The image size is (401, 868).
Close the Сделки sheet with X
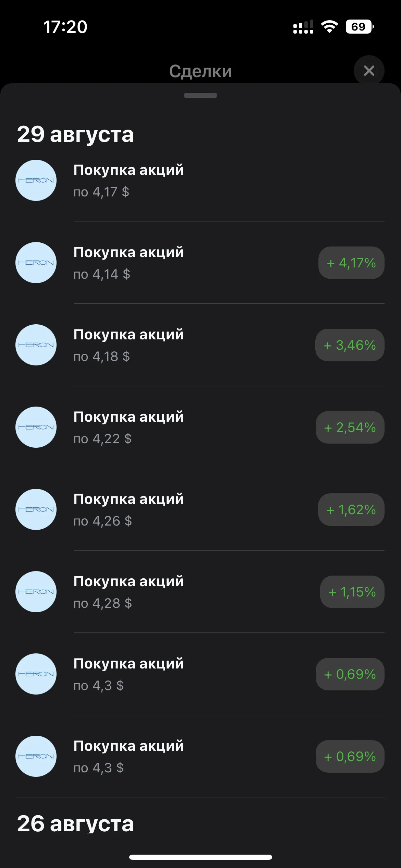(369, 71)
